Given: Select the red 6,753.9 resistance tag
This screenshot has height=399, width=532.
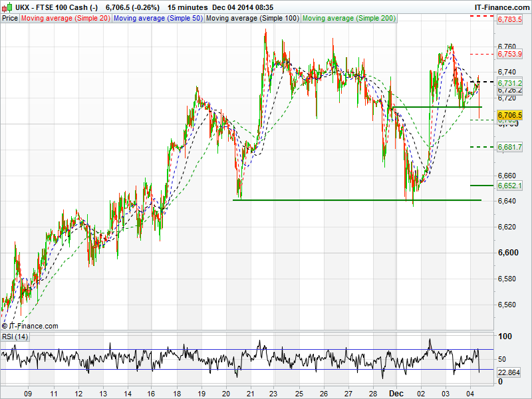Looking at the screenshot, I should (x=509, y=54).
